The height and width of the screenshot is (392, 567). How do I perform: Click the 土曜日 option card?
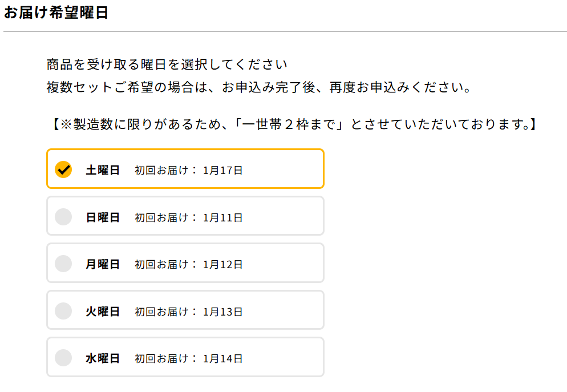click(185, 168)
